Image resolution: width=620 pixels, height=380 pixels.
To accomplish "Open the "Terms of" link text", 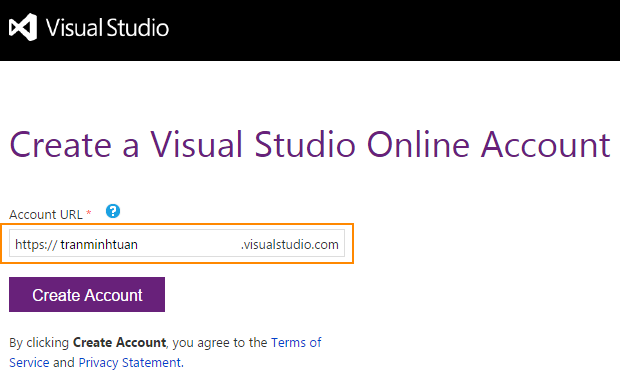I will (x=296, y=342).
